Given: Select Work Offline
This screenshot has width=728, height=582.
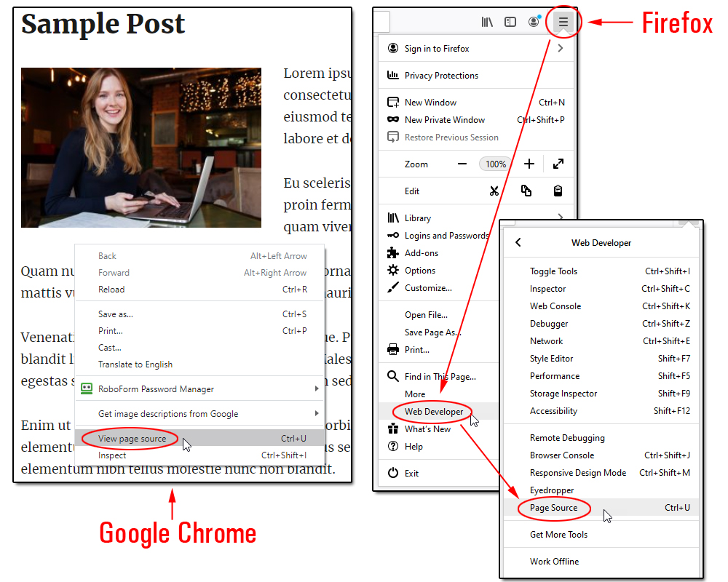Looking at the screenshot, I should pyautogui.click(x=601, y=562).
